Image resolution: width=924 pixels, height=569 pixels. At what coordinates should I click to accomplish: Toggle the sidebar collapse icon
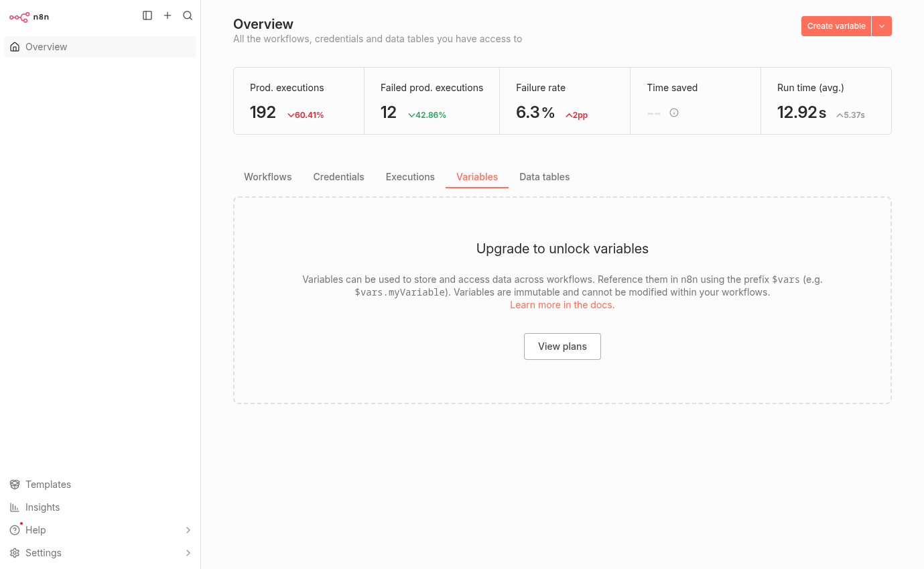[x=147, y=15]
